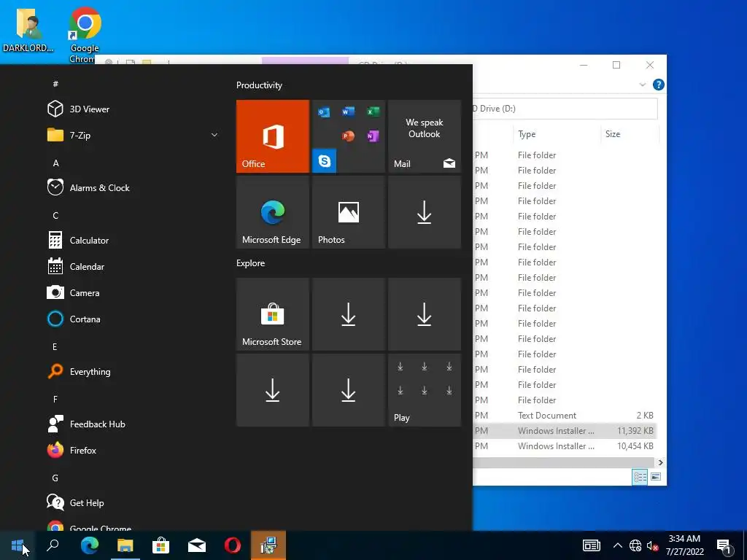Jump to letter index via # header
This screenshot has width=747, height=560.
pyautogui.click(x=55, y=84)
